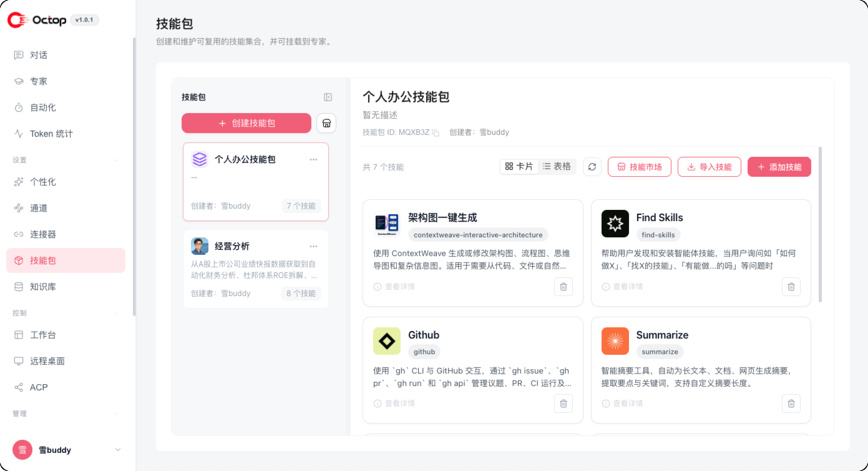Screen dimensions: 868x471
Task: Click 创建技能包 button
Action: pyautogui.click(x=246, y=123)
